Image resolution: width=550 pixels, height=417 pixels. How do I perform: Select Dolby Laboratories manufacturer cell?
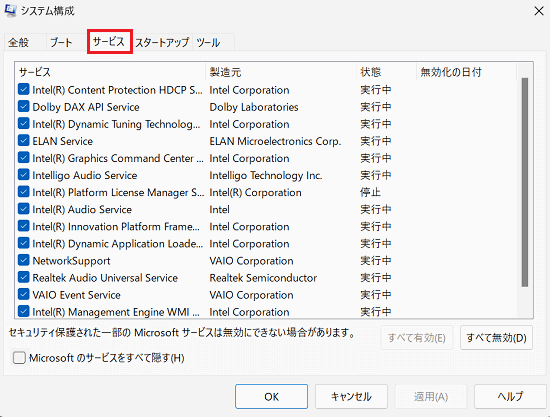(254, 107)
